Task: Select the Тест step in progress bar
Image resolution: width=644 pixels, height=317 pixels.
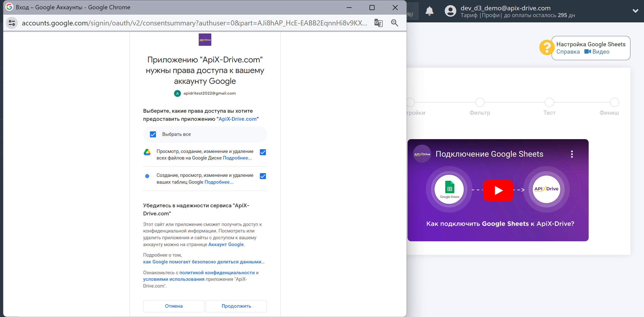Action: pos(549,113)
